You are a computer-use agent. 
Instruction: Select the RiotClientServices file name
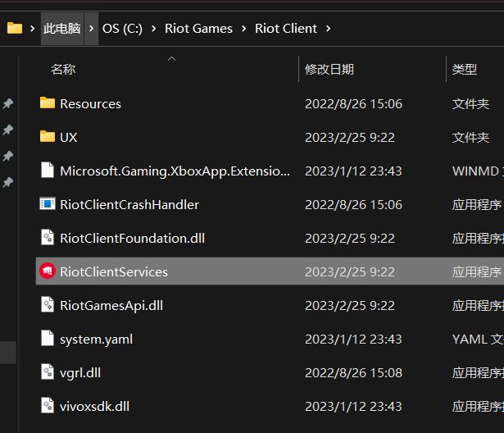(114, 271)
